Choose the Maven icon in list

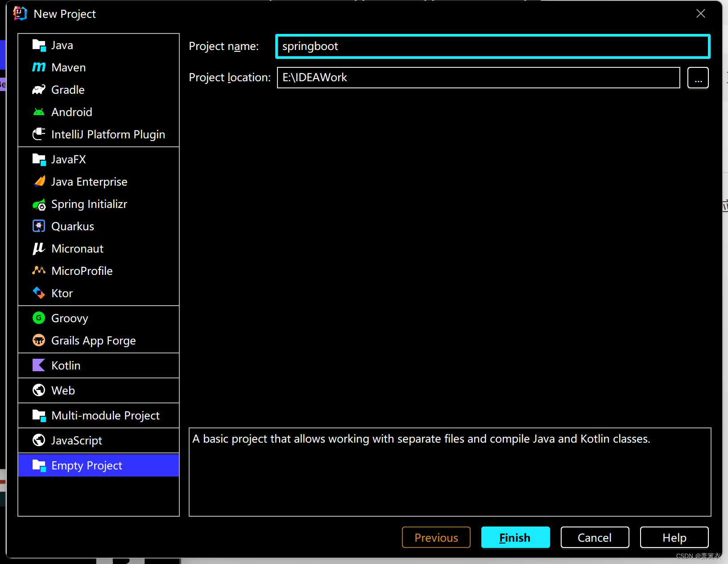tap(39, 67)
